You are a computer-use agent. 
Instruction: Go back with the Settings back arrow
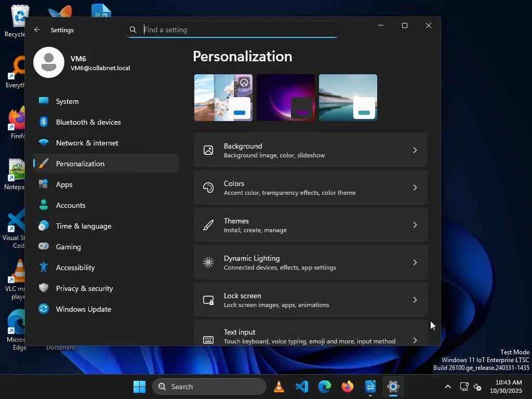pyautogui.click(x=37, y=30)
